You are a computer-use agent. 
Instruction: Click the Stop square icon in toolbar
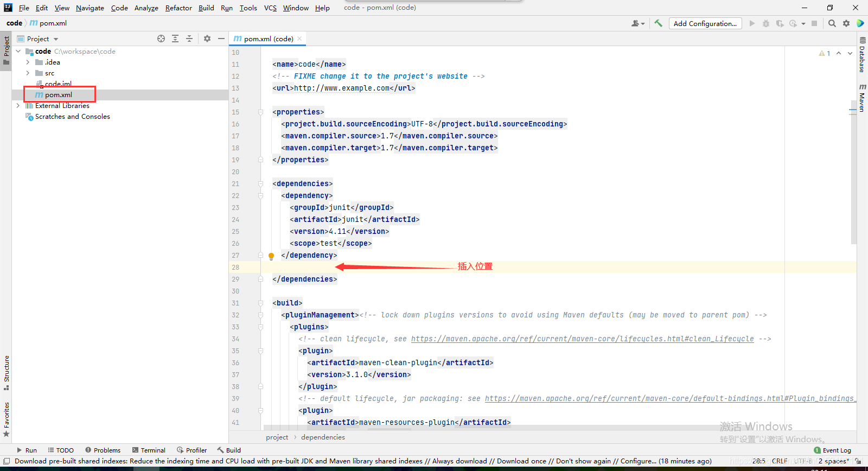tap(814, 23)
